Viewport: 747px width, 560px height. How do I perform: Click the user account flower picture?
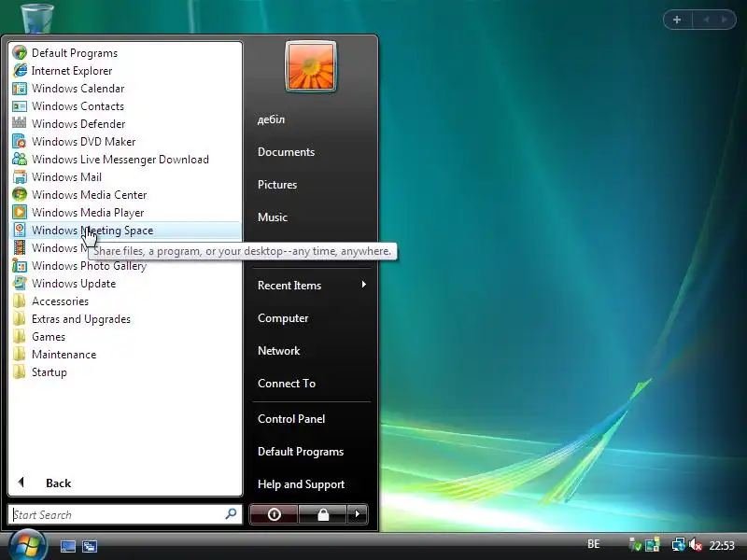tap(311, 66)
